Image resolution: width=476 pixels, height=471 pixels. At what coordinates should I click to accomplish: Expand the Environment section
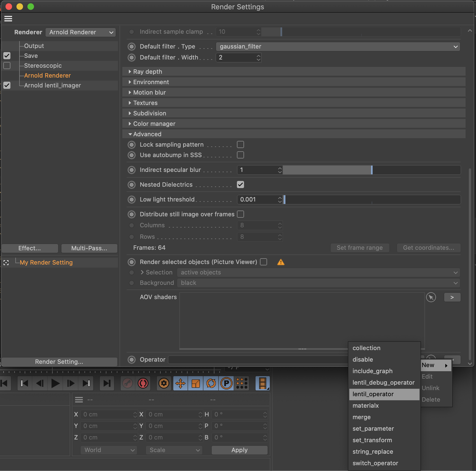click(x=294, y=82)
